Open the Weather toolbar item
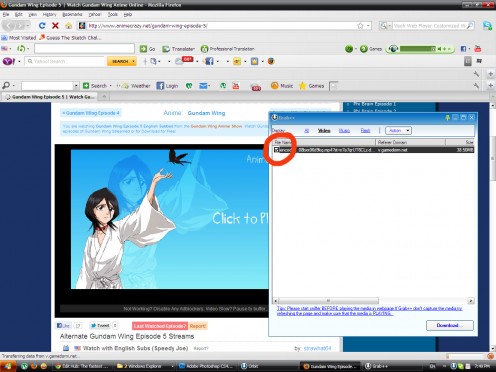Screen dimensions: 496x372 pos(137,86)
